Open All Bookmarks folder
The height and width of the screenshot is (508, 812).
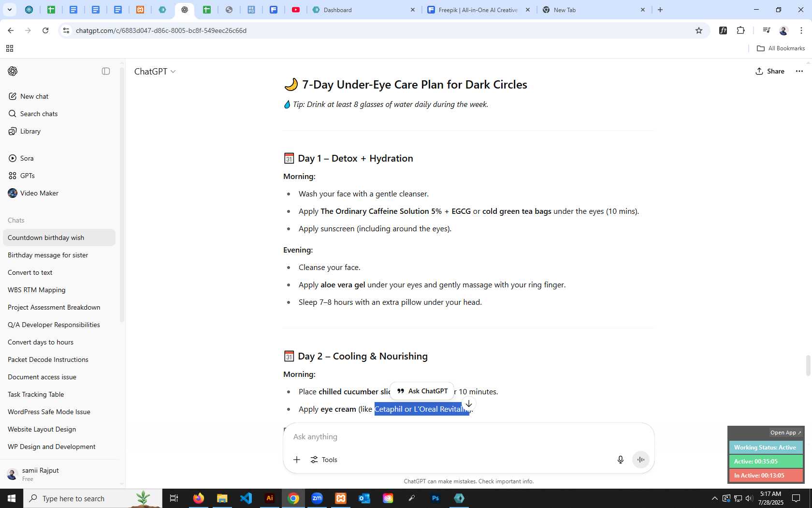(781, 48)
